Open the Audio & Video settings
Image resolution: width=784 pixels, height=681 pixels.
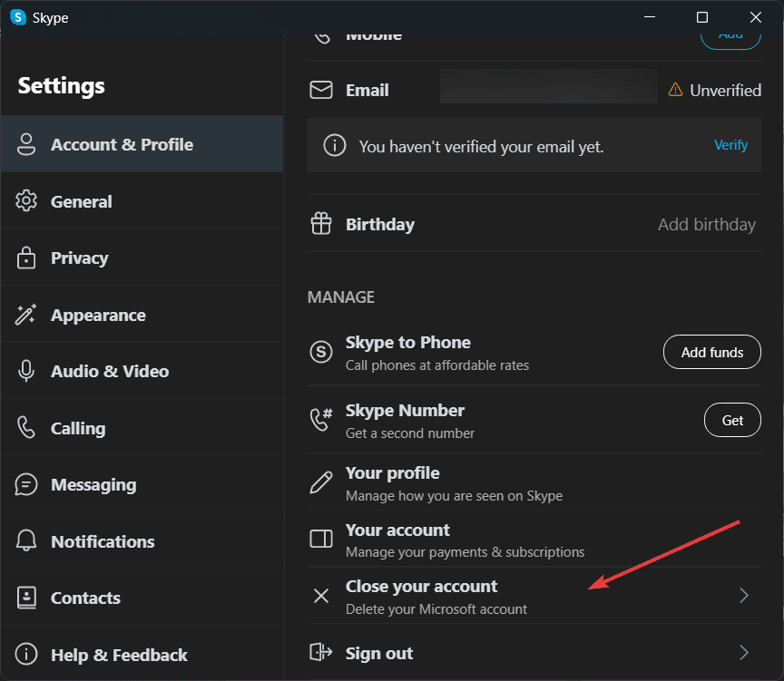click(109, 371)
